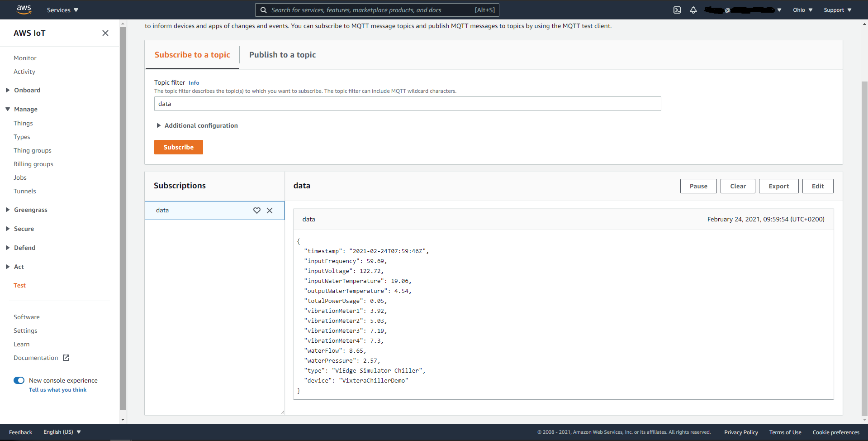868x441 pixels.
Task: Open Jobs under Manage
Action: (x=20, y=177)
